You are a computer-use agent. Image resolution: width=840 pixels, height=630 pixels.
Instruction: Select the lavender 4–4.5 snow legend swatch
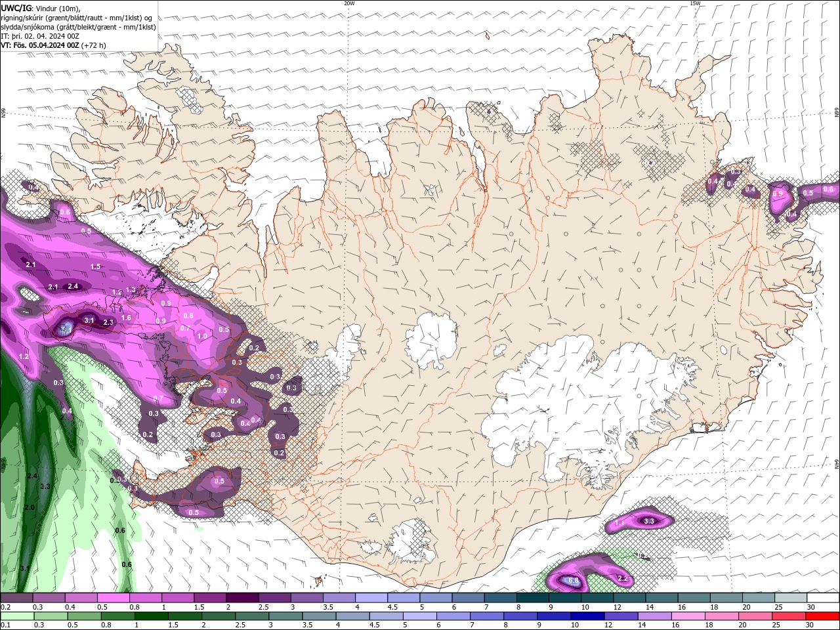(371, 598)
